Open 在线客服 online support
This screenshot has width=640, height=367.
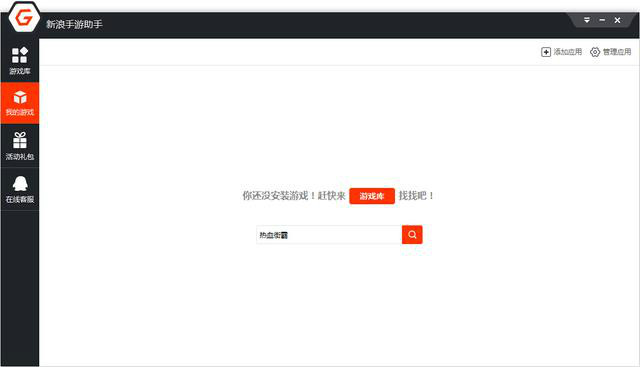pyautogui.click(x=20, y=189)
